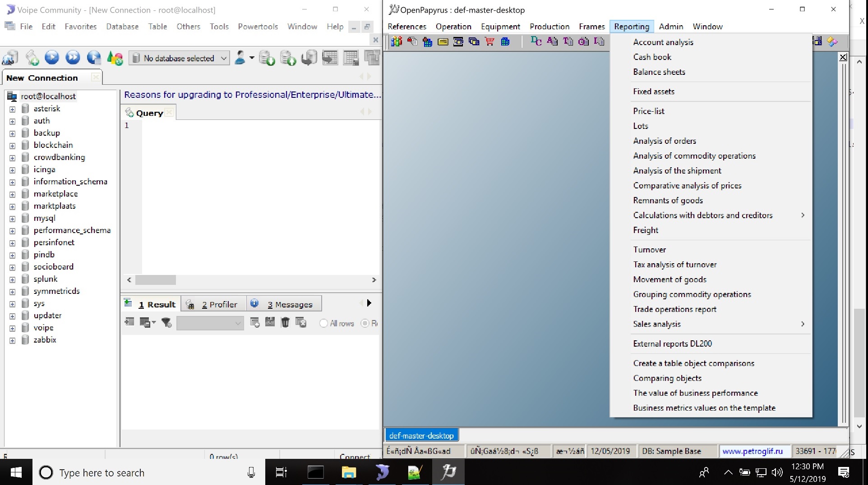Click the floppy disk save changes icon

(x=270, y=322)
